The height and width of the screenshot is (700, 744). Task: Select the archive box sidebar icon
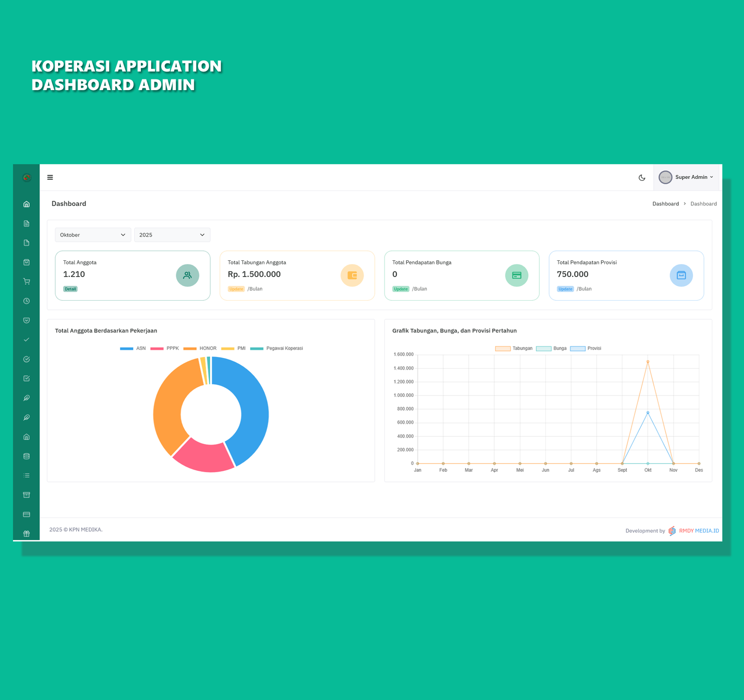(x=27, y=495)
